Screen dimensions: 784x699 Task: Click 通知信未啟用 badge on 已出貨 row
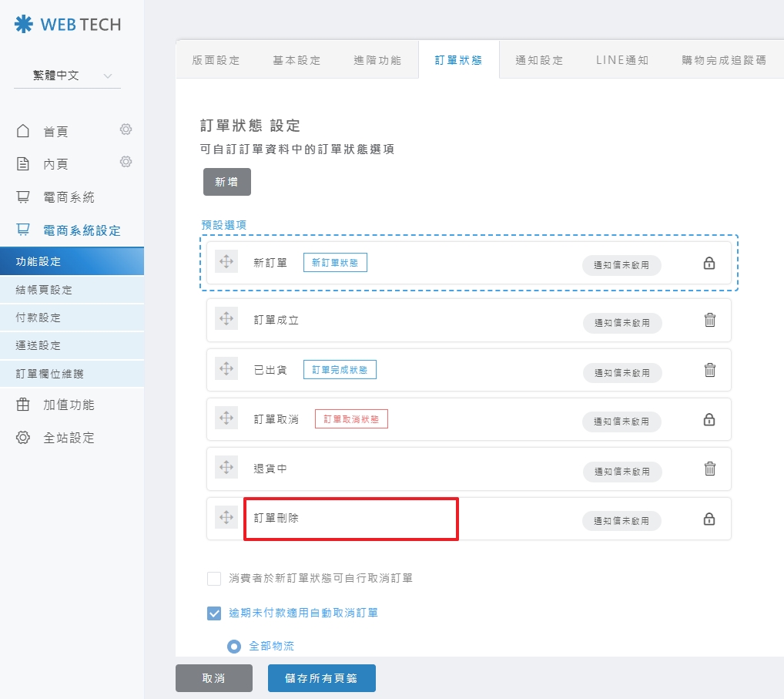[622, 373]
